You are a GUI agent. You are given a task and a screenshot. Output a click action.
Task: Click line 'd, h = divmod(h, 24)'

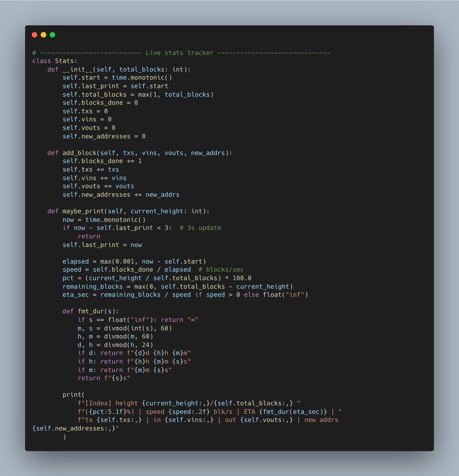tap(115, 345)
